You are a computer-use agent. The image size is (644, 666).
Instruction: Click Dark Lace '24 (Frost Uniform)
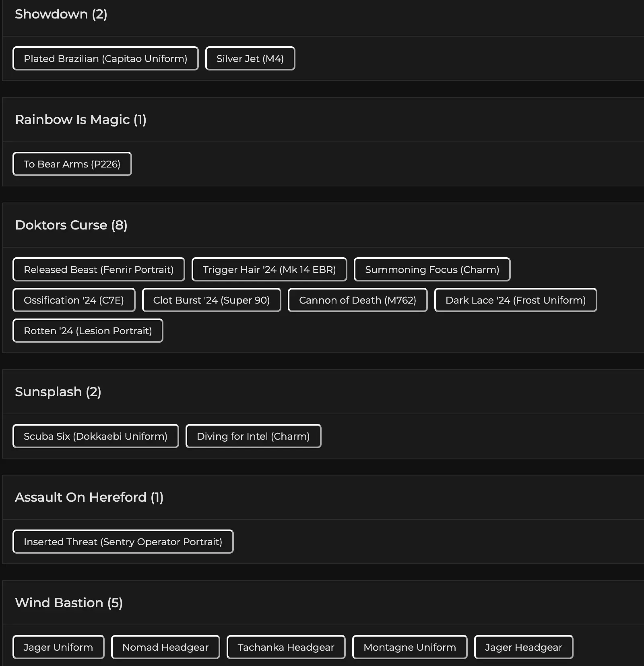(x=515, y=300)
